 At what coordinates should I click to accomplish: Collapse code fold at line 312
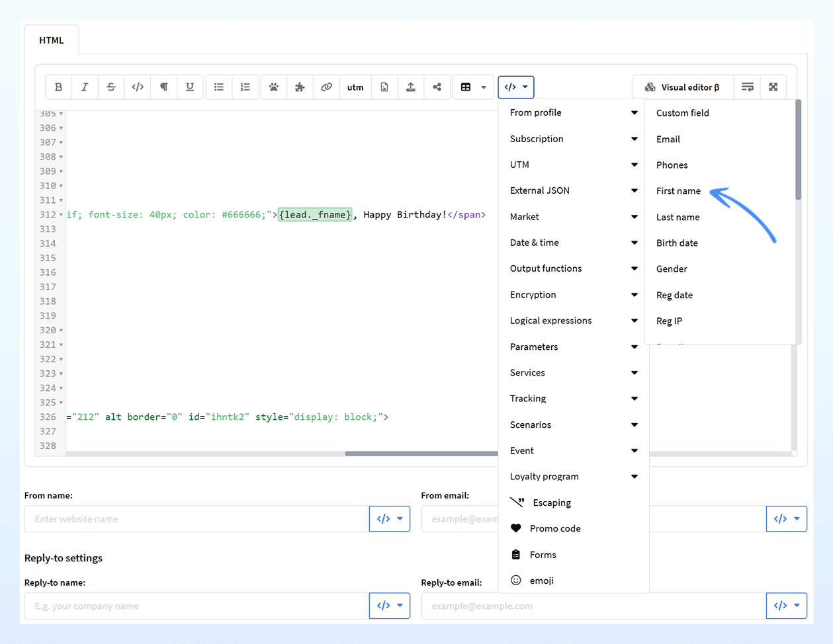tap(61, 215)
